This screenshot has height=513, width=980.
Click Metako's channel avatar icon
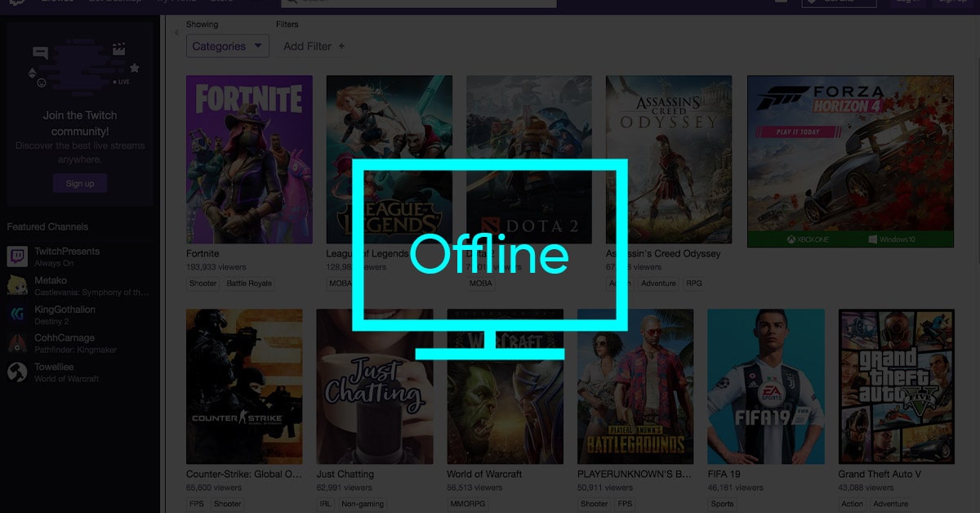[x=17, y=285]
